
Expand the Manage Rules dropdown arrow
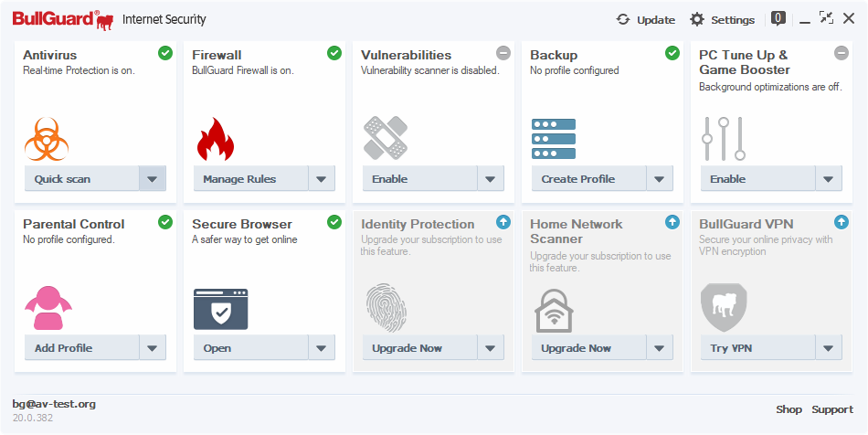(321, 179)
